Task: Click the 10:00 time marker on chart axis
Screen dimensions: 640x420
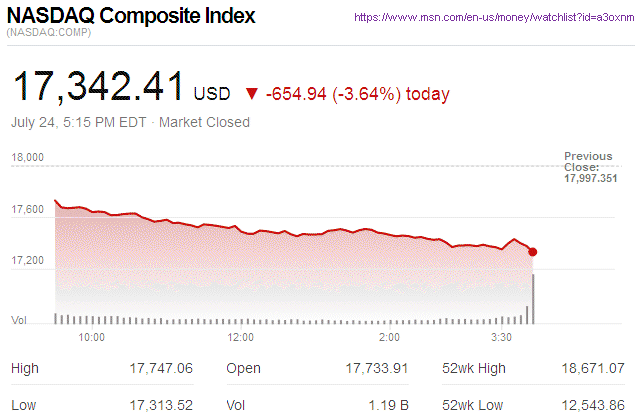Action: pyautogui.click(x=91, y=337)
